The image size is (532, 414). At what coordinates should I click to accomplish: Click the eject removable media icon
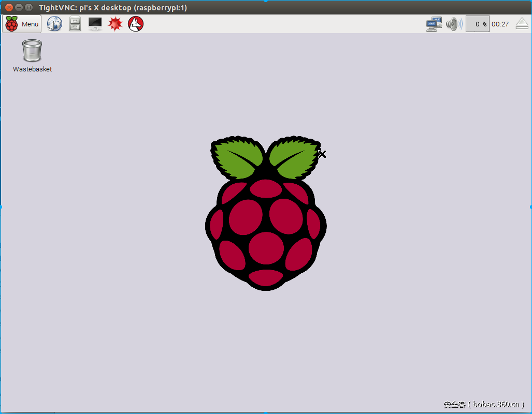tap(521, 24)
